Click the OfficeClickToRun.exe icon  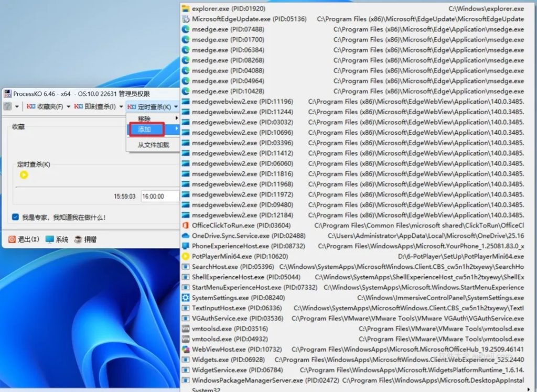point(185,225)
